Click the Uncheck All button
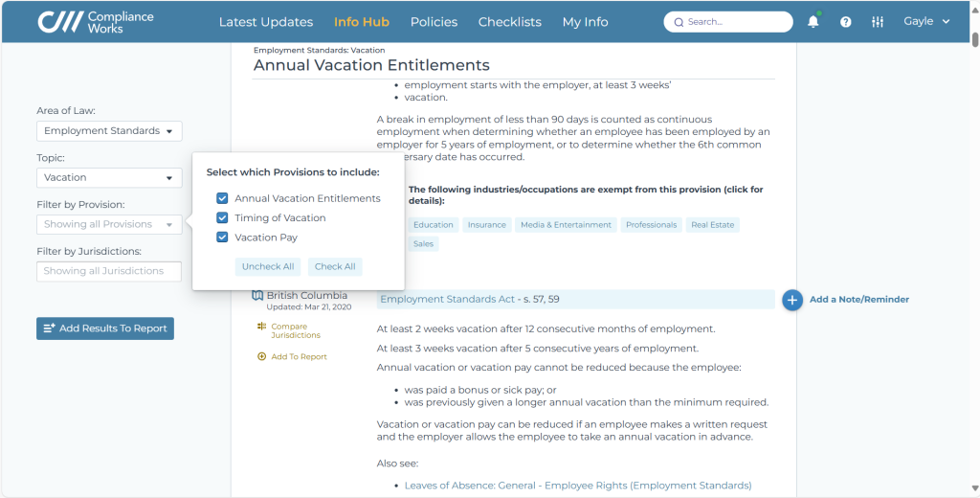The image size is (980, 498). click(268, 266)
